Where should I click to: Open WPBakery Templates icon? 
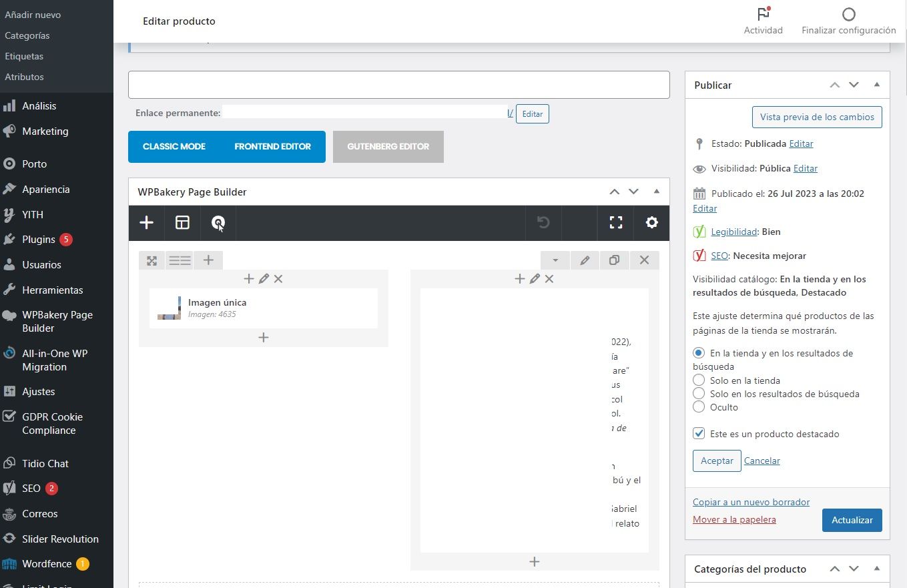coord(182,223)
